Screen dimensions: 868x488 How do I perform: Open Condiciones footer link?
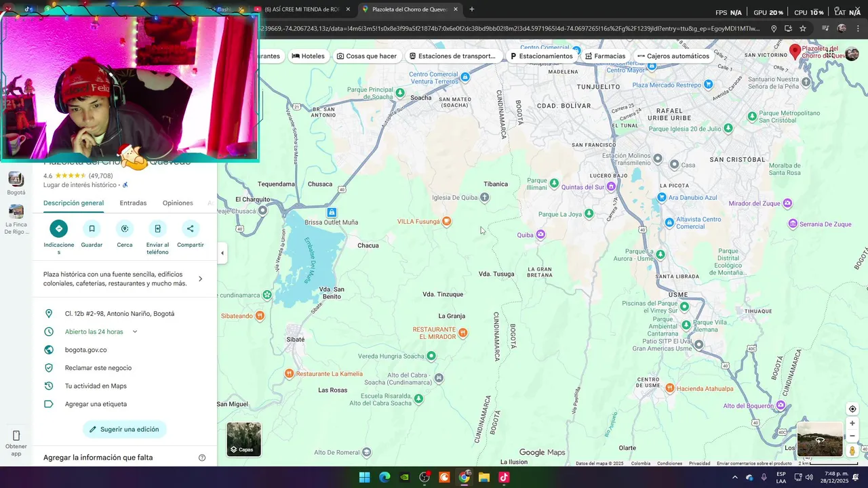[x=669, y=464]
